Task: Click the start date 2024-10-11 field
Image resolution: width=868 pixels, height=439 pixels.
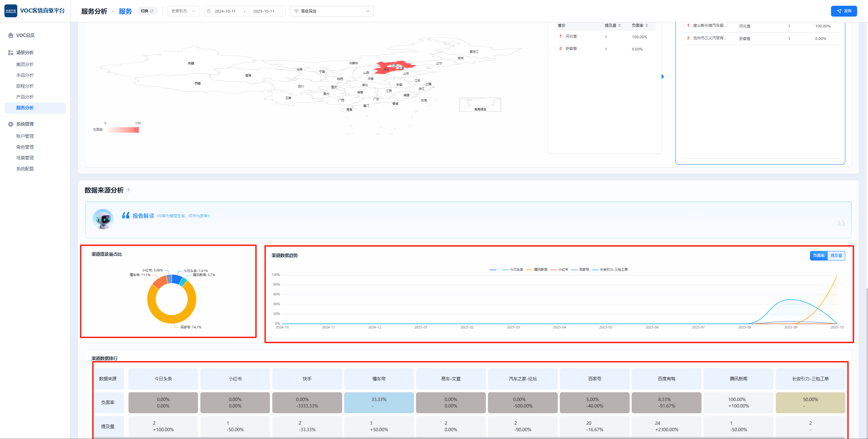Action: tap(225, 11)
